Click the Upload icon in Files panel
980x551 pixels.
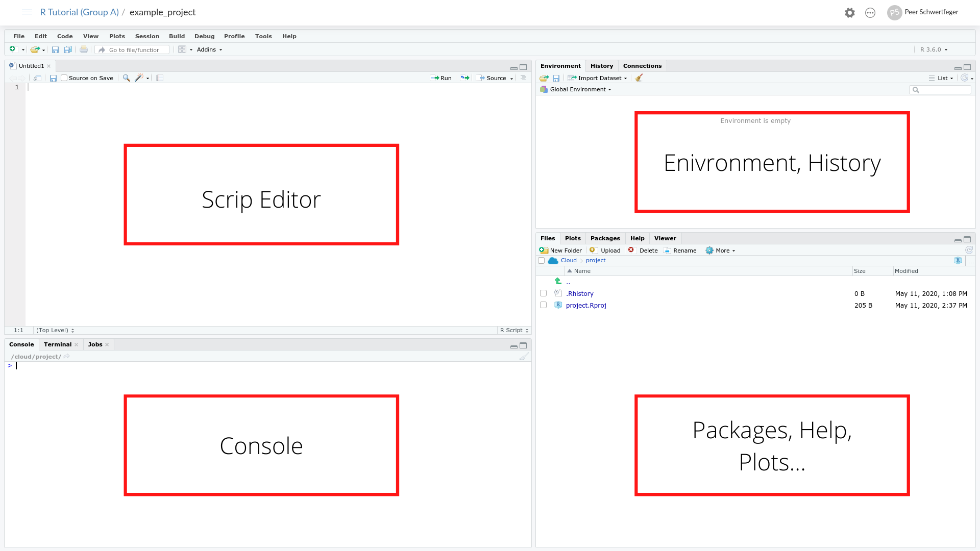click(592, 249)
